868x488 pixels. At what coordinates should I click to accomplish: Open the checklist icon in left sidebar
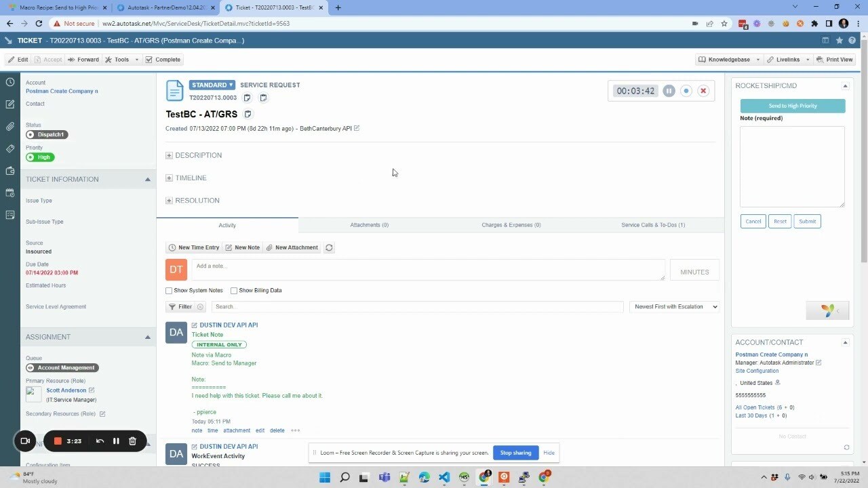[9, 215]
